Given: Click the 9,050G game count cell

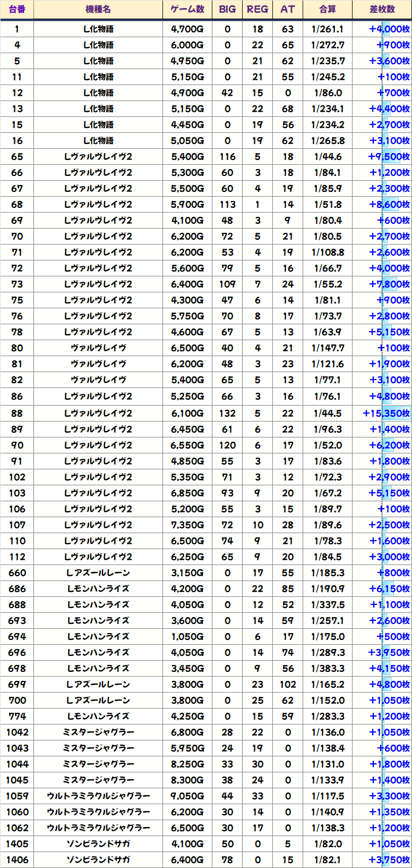Looking at the screenshot, I should [x=187, y=796].
